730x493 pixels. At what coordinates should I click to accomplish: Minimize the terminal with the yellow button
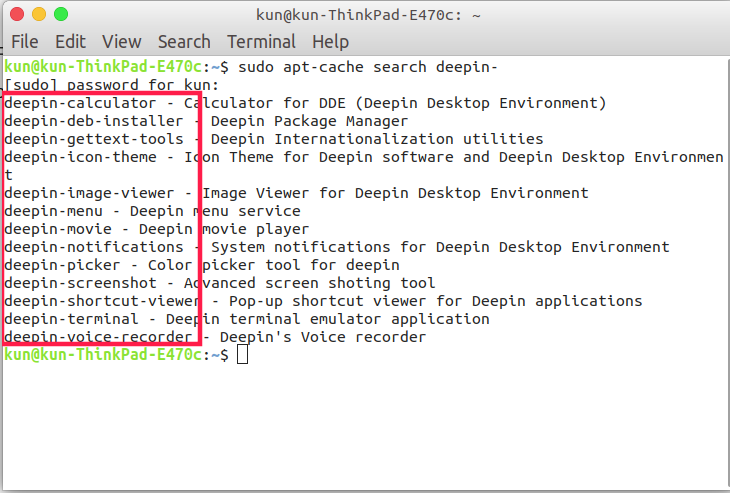click(x=39, y=14)
